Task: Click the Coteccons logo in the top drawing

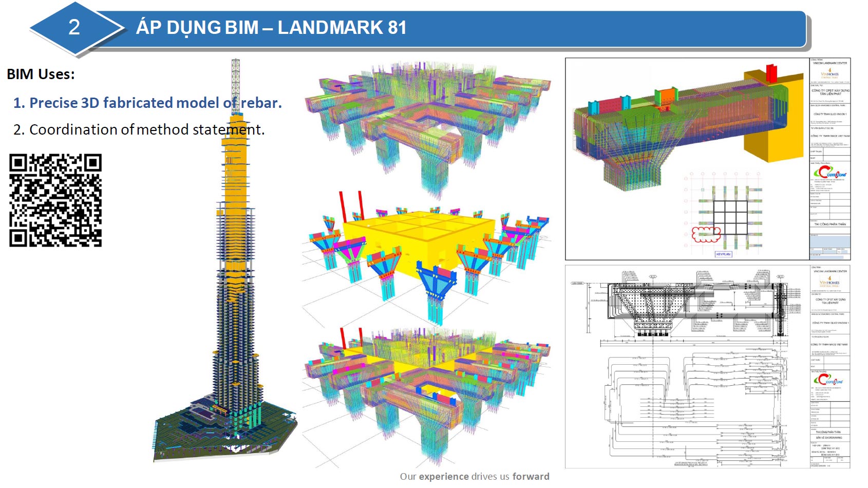Action: click(x=829, y=173)
